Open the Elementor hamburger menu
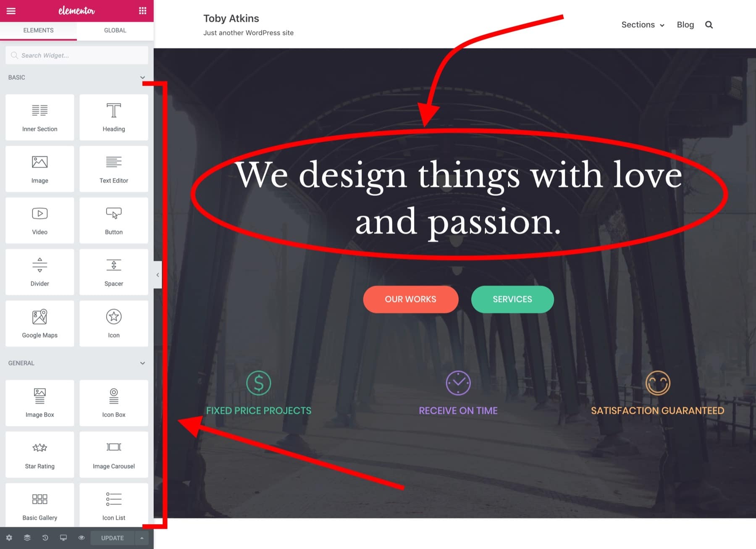Viewport: 756px width, 549px height. 11,11
